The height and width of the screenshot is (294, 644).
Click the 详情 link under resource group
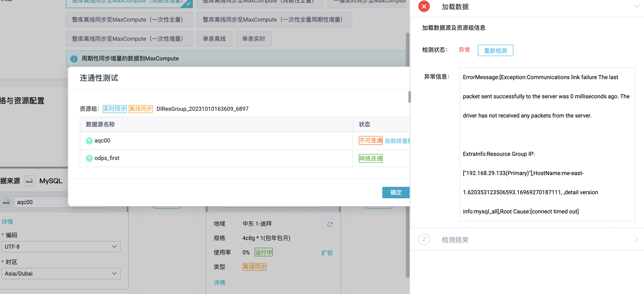219,282
